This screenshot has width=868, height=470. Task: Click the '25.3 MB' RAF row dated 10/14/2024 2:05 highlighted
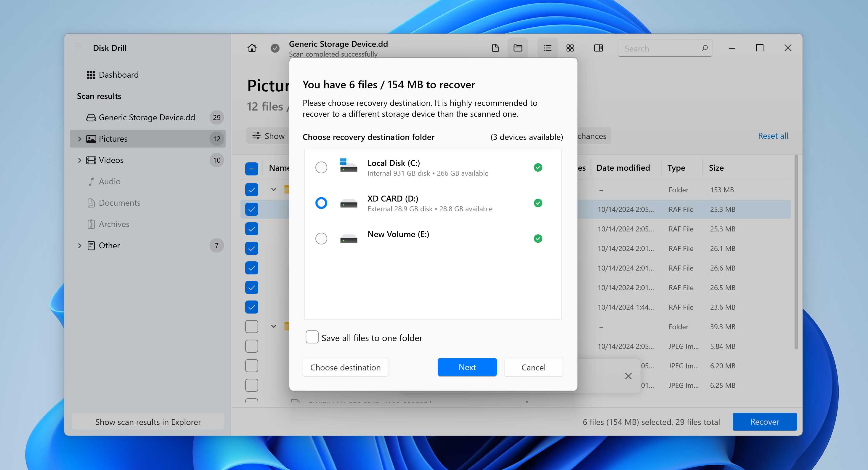(x=516, y=210)
